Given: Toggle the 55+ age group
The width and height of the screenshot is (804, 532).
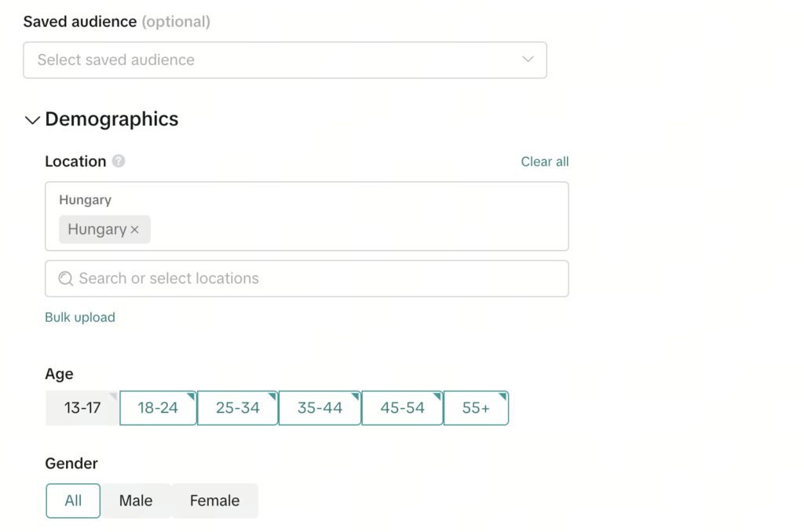Looking at the screenshot, I should pyautogui.click(x=476, y=408).
